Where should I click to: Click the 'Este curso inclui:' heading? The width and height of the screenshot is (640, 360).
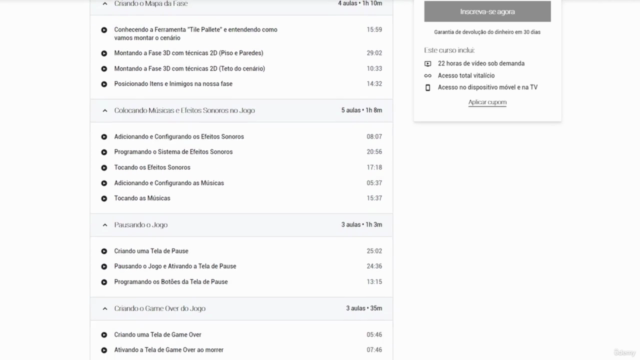click(449, 50)
